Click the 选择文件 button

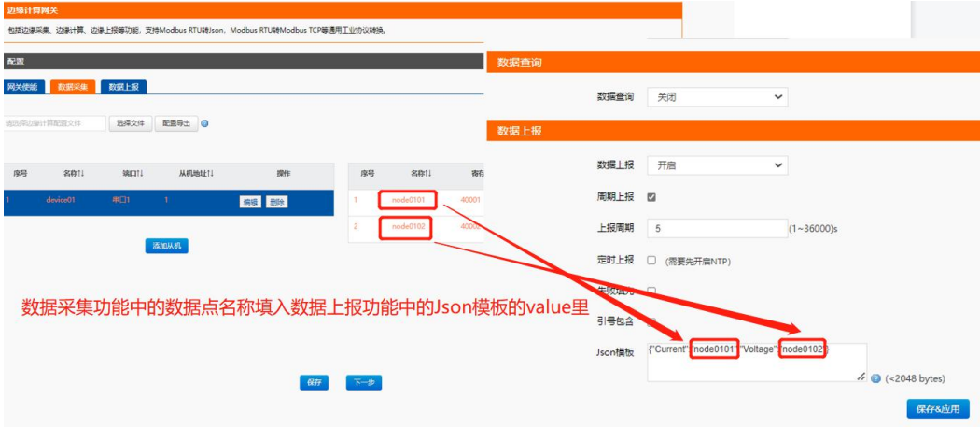(131, 123)
